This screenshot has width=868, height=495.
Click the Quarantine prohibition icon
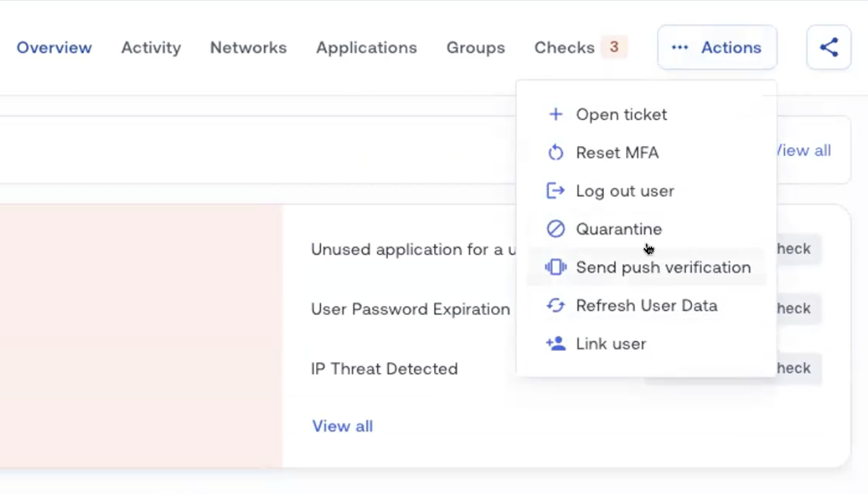click(x=555, y=229)
